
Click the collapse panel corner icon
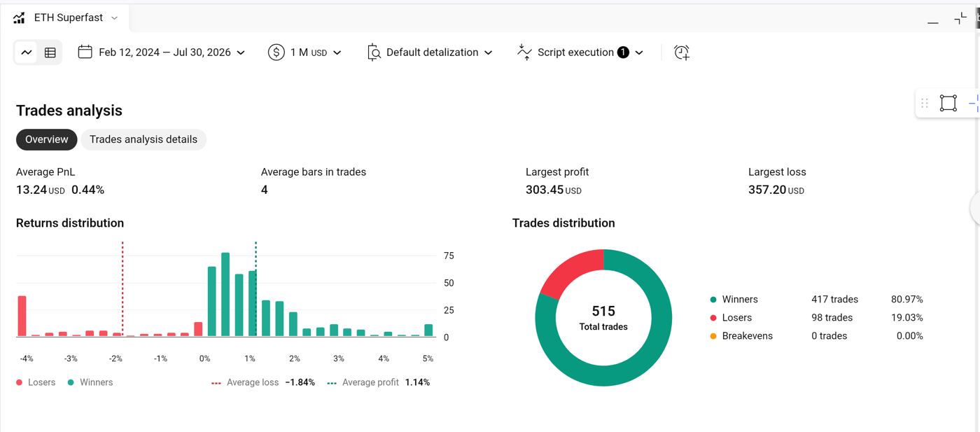(960, 19)
